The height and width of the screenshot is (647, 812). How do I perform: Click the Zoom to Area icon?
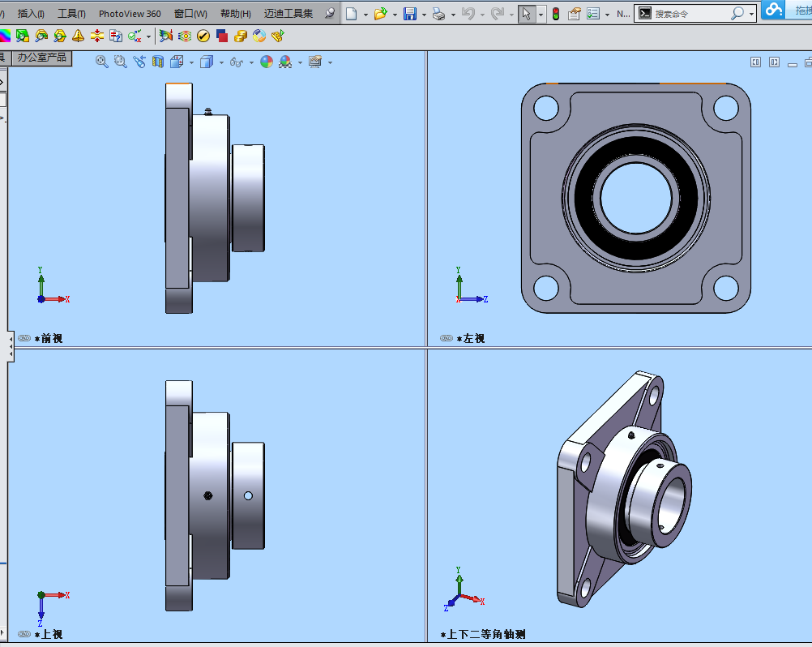pos(120,62)
